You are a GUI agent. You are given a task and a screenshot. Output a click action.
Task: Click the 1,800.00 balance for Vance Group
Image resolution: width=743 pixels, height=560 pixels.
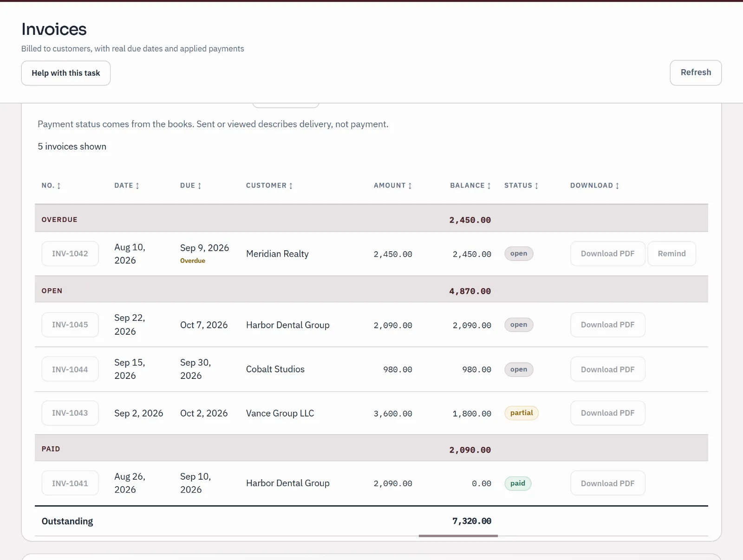472,414
